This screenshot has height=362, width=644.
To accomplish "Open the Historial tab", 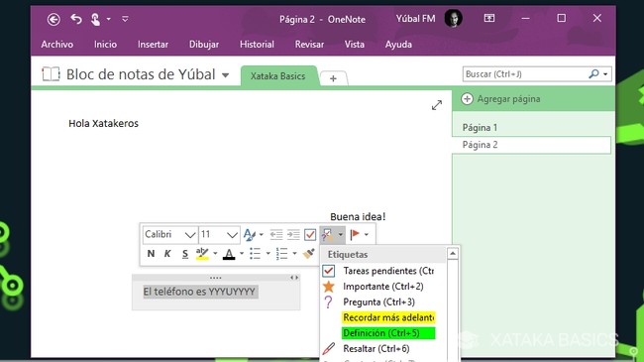I will coord(257,45).
